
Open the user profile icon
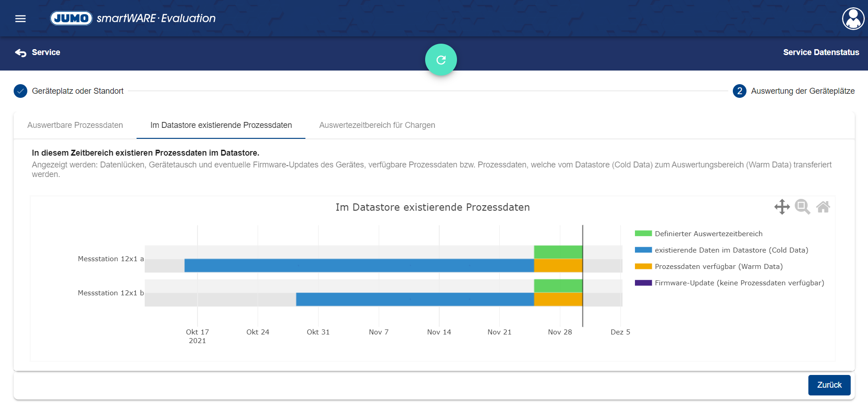click(x=853, y=19)
